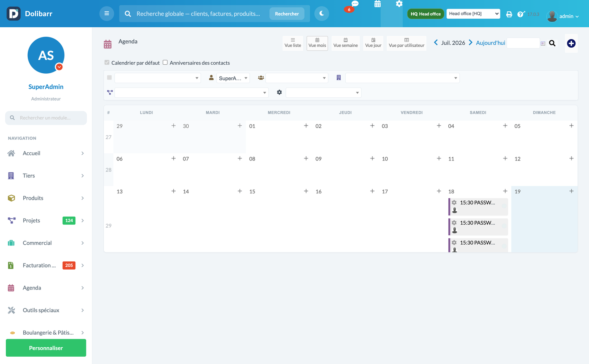Switch on dark mode moon icon
The height and width of the screenshot is (364, 589).
[x=322, y=13]
